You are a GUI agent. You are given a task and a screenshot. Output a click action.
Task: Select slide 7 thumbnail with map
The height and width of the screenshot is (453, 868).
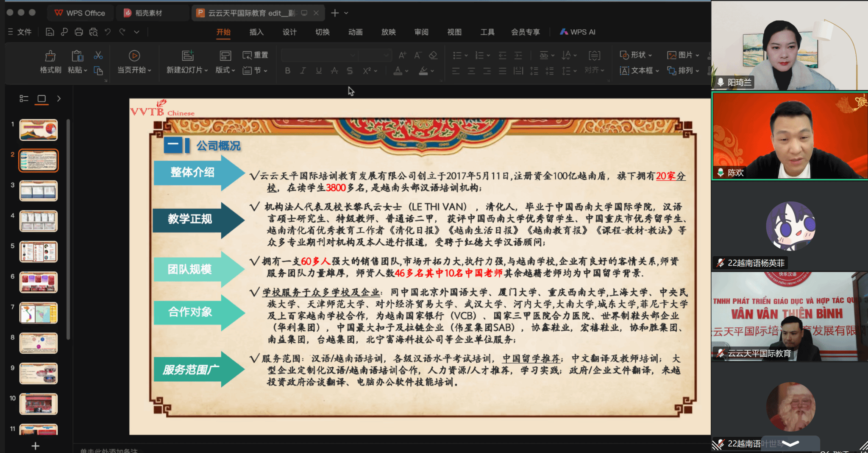(39, 313)
